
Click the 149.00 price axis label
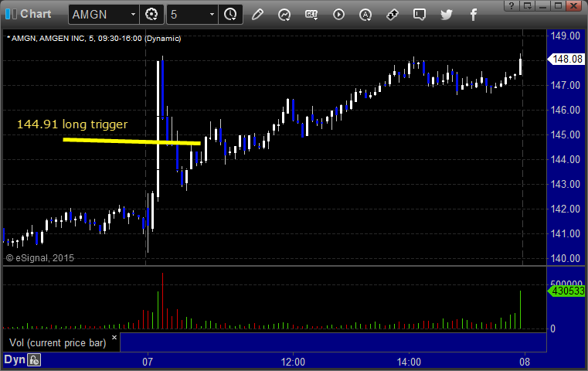(565, 36)
